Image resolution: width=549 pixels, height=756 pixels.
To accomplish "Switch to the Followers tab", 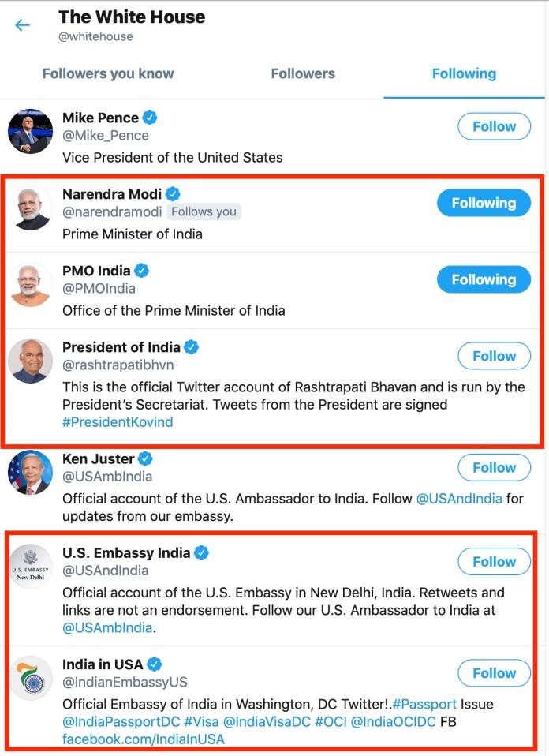I will click(303, 73).
